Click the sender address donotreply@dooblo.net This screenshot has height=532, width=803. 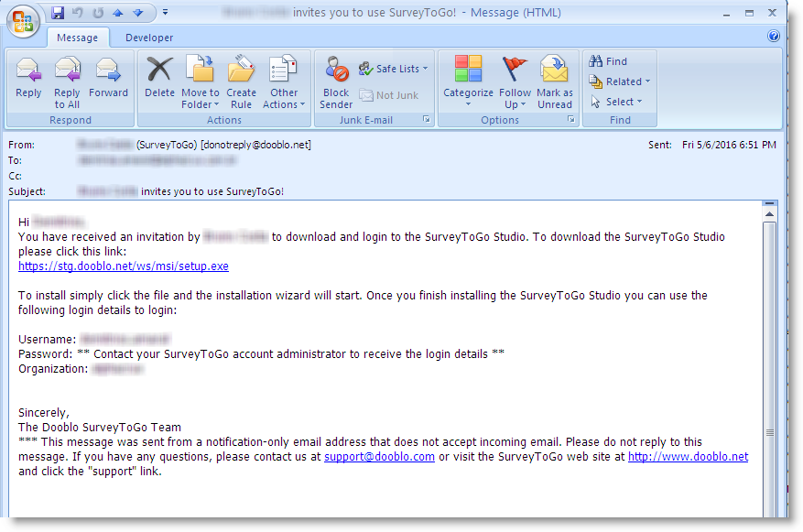pos(256,145)
